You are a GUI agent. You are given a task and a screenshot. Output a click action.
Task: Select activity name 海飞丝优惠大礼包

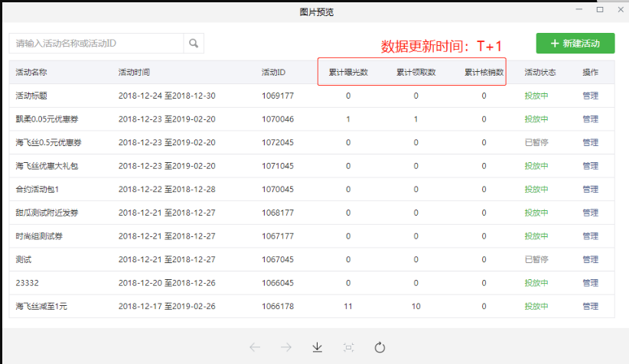47,166
